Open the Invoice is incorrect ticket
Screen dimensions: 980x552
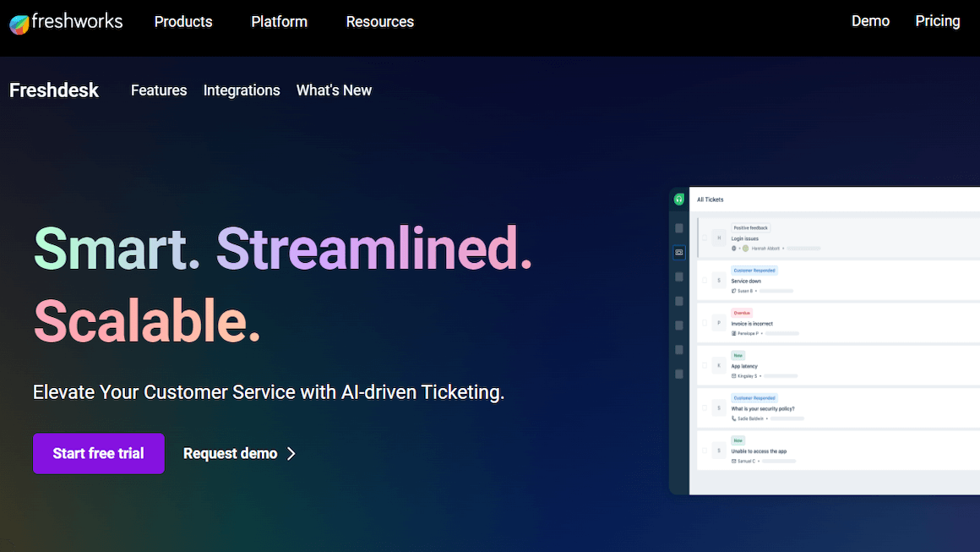click(x=752, y=324)
